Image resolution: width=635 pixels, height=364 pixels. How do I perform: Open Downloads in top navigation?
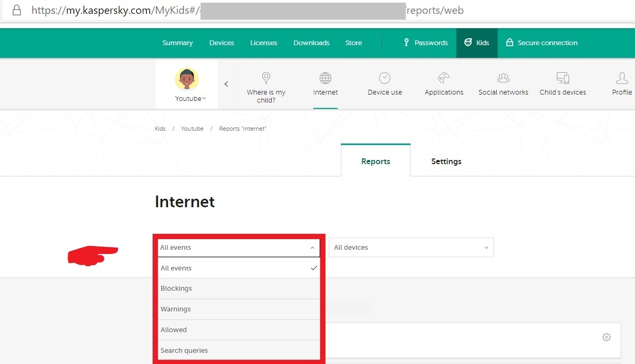click(312, 43)
